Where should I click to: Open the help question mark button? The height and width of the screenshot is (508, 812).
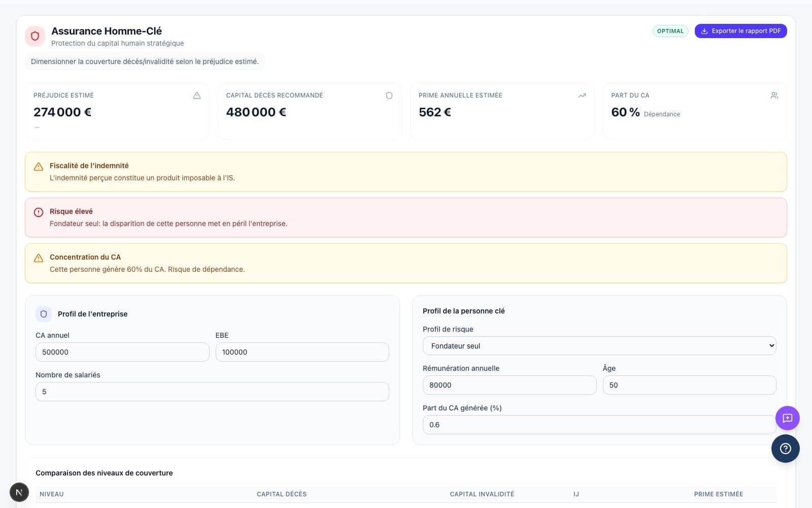(x=785, y=449)
